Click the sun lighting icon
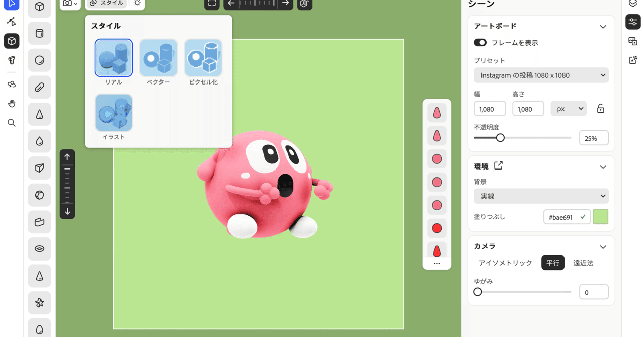Screen dimensions: 644x337 coord(137,3)
